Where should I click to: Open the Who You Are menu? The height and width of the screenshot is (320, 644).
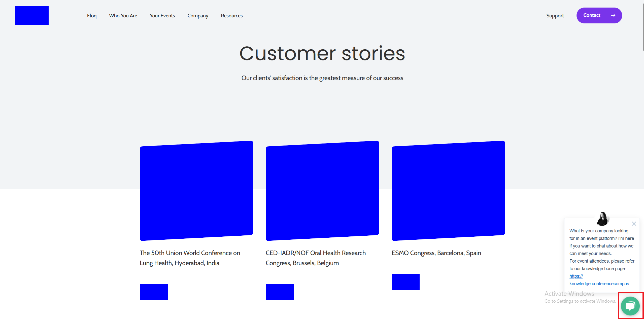click(123, 16)
